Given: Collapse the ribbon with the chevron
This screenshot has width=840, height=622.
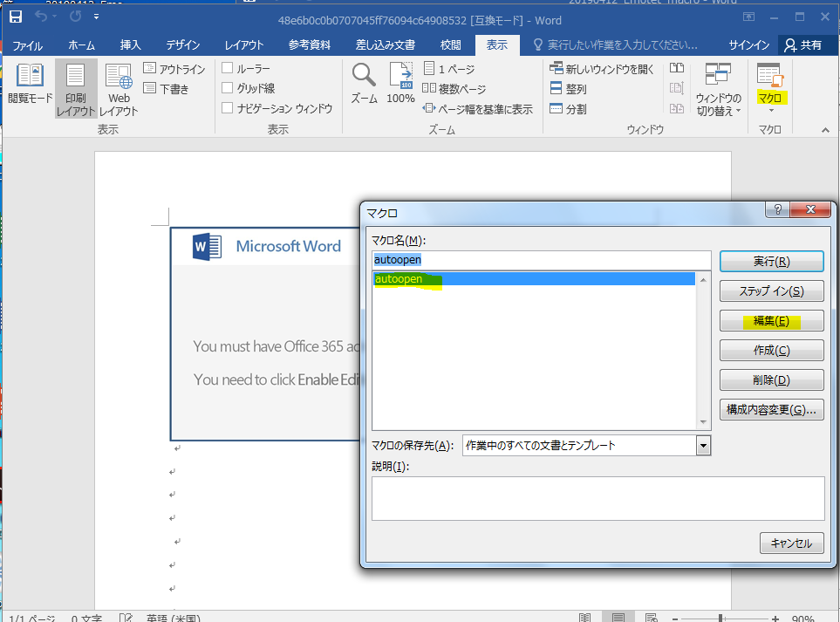Looking at the screenshot, I should point(825,130).
